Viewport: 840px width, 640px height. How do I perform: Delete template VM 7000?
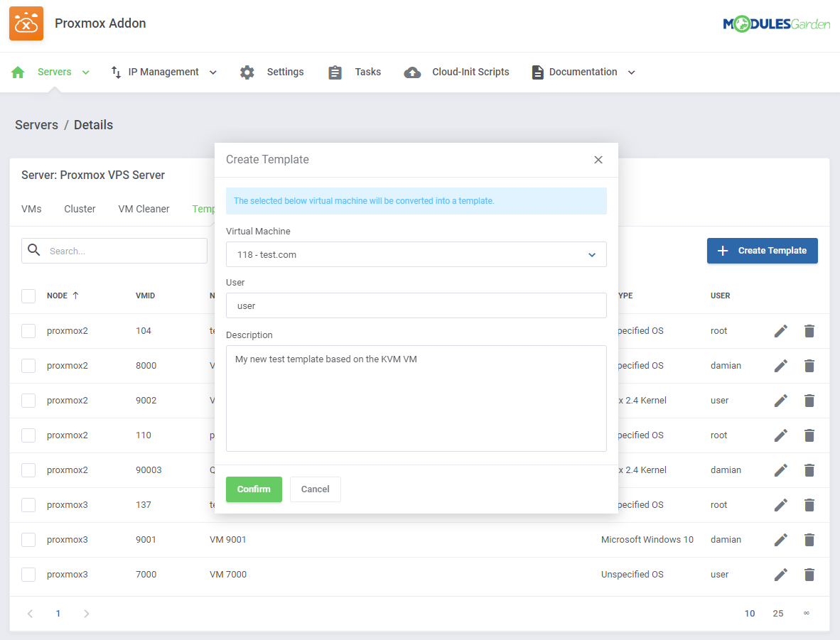point(809,575)
